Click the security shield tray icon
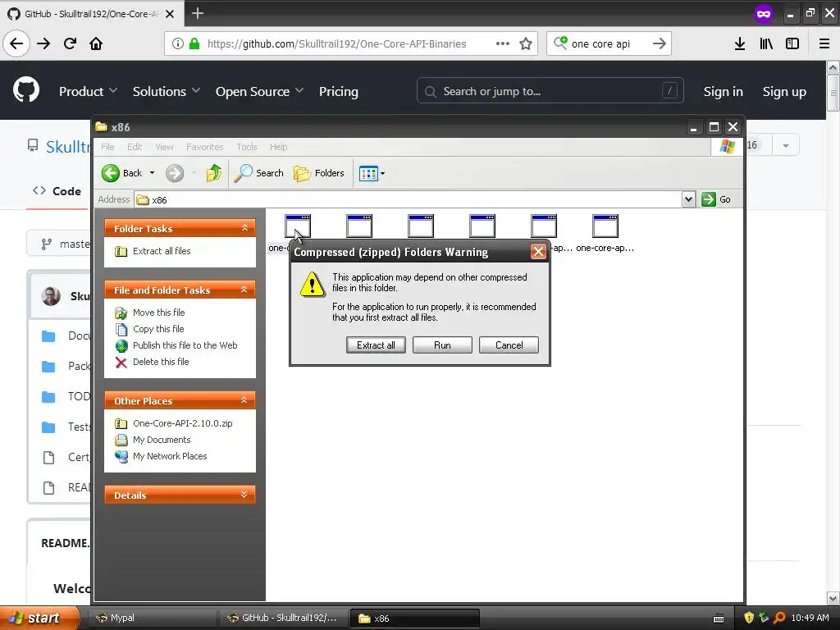The height and width of the screenshot is (630, 840). point(749,618)
